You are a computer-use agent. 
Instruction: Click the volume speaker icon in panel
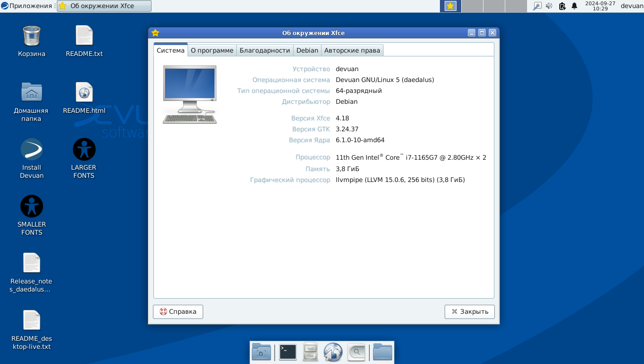tap(549, 6)
